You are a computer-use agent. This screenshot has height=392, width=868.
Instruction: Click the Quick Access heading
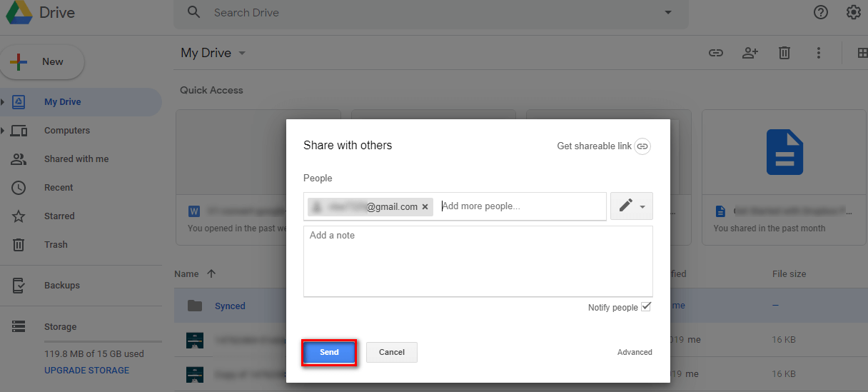click(211, 91)
